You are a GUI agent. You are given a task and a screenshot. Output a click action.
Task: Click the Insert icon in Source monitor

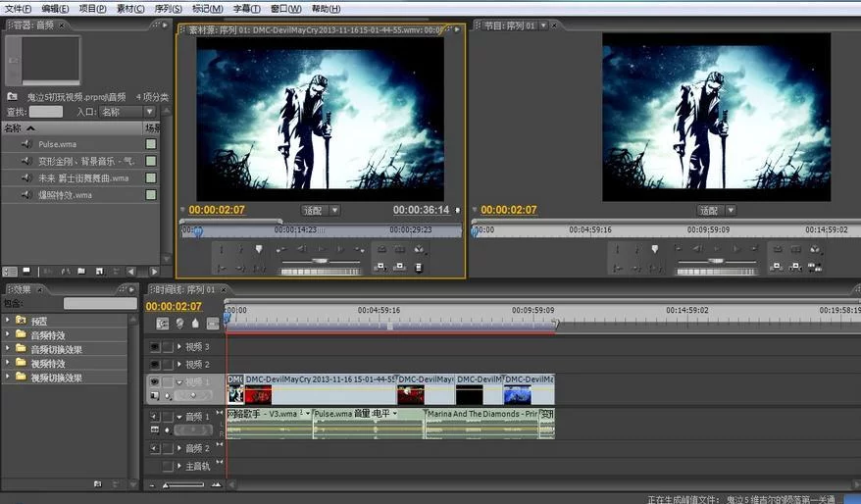[x=380, y=268]
